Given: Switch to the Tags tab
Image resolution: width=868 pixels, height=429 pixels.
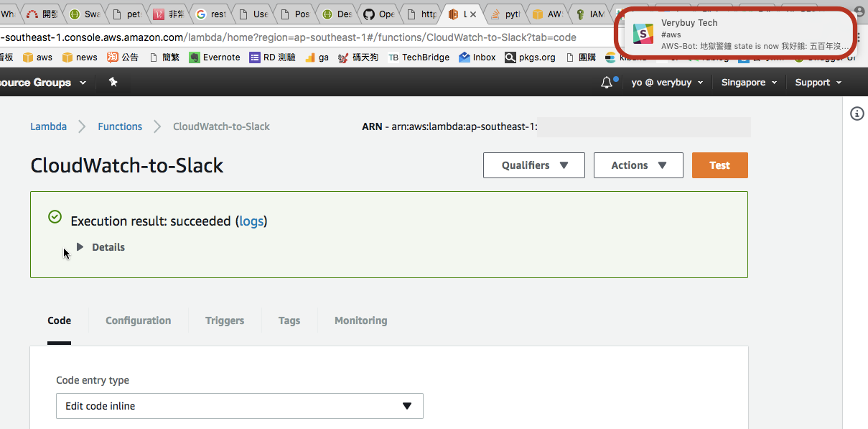Looking at the screenshot, I should [289, 320].
